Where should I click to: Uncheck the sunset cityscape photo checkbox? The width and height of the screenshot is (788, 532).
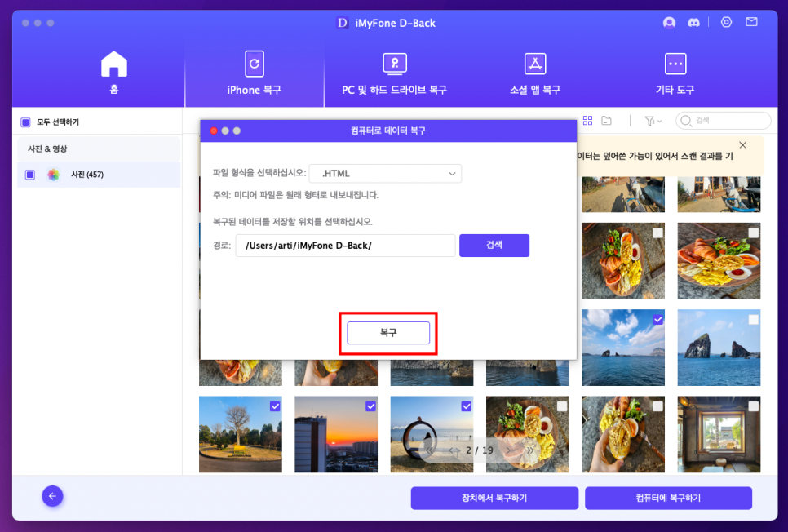click(370, 406)
